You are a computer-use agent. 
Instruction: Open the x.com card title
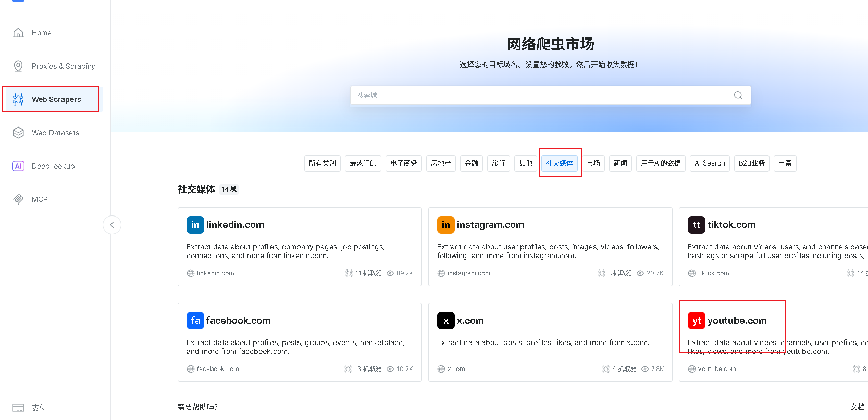click(470, 321)
